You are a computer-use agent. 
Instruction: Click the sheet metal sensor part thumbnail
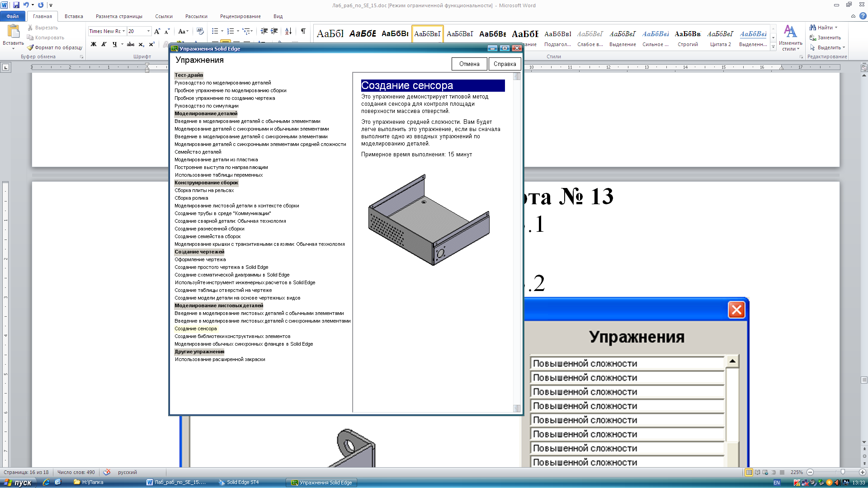coord(429,220)
